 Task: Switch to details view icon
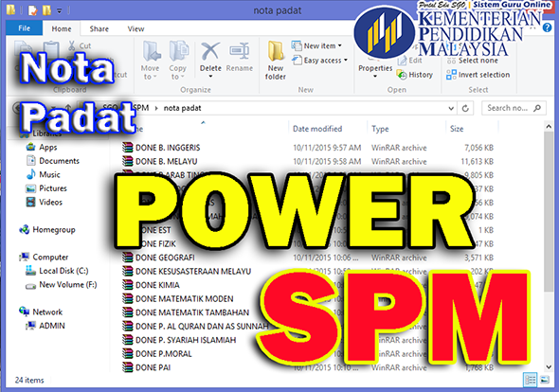pyautogui.click(x=531, y=380)
